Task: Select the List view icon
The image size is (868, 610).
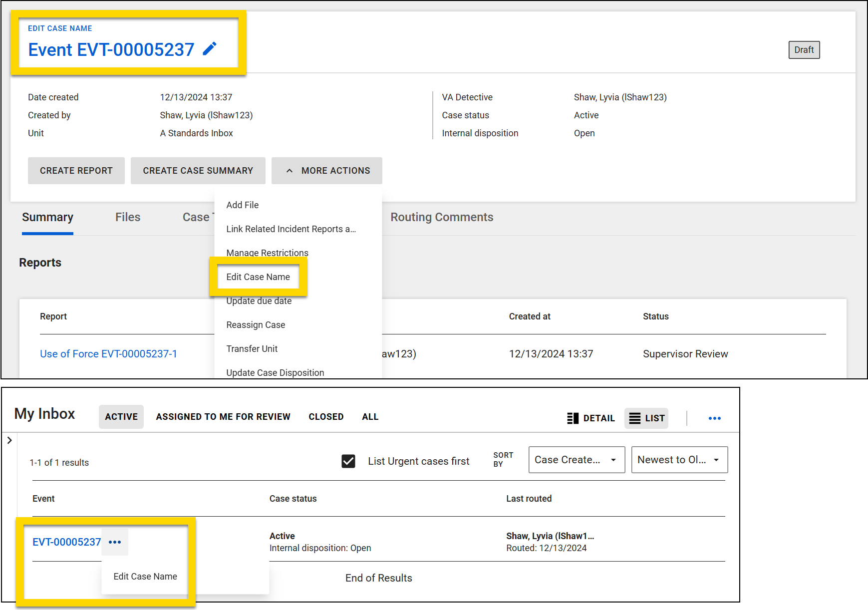Action: [x=646, y=418]
